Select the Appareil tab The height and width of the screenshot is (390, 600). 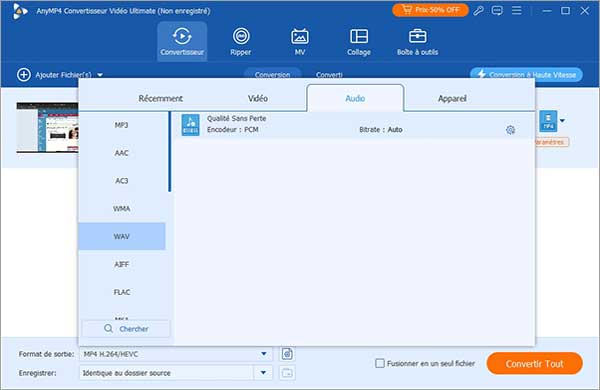[x=452, y=98]
